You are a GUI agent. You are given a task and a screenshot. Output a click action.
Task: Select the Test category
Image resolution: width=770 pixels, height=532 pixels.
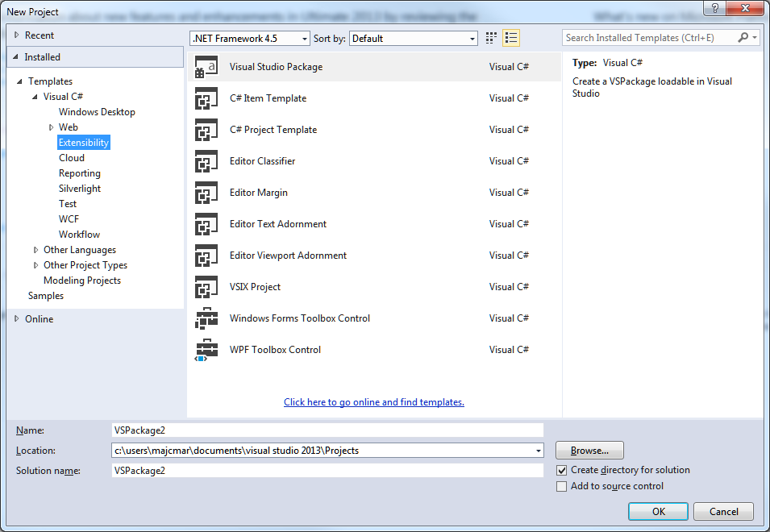(68, 204)
